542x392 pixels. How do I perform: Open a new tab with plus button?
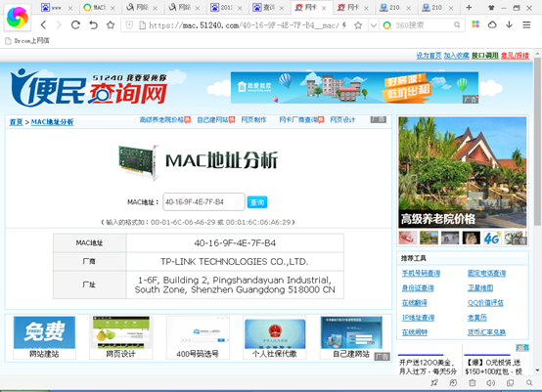click(469, 7)
